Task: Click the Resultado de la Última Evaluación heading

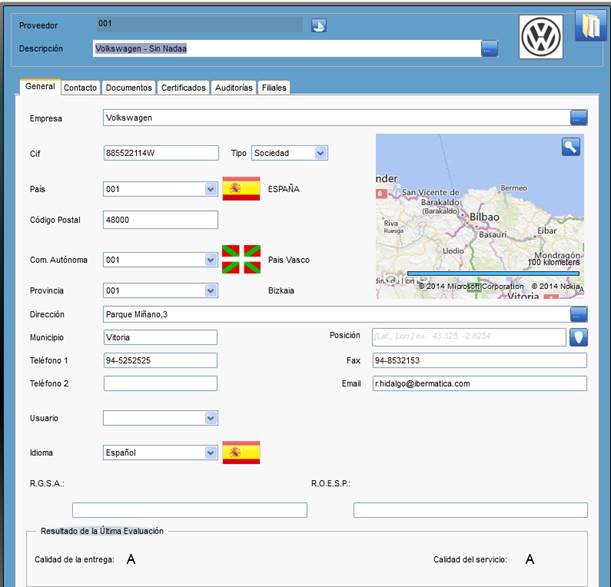Action: click(x=102, y=531)
